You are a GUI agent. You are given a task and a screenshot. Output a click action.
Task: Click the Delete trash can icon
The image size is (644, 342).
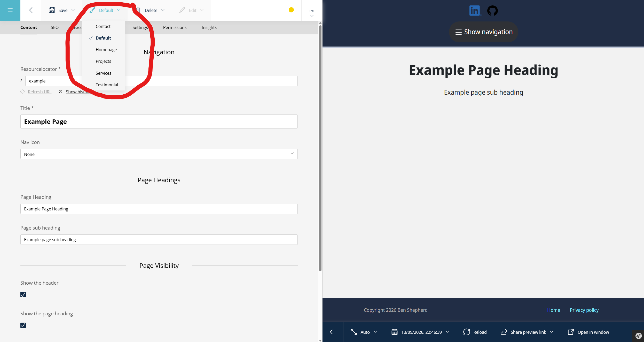coord(138,10)
